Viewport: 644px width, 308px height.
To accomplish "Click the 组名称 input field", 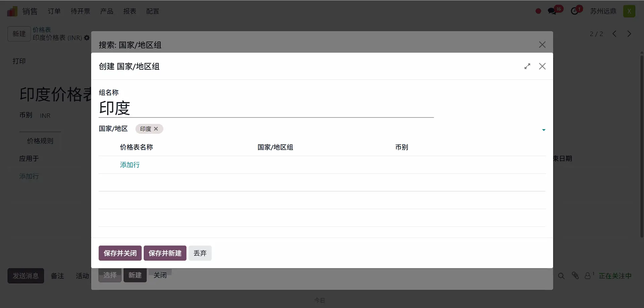I will pyautogui.click(x=266, y=108).
